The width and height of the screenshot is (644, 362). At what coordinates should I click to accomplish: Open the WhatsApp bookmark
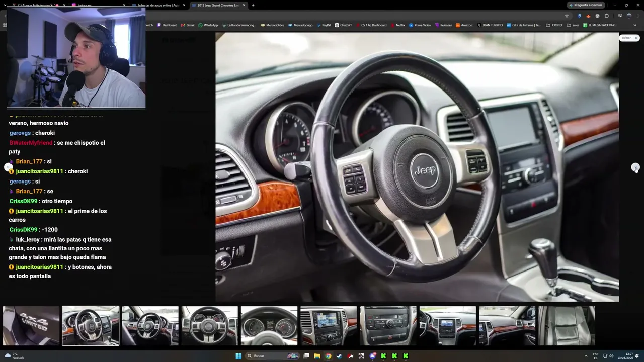click(208, 25)
